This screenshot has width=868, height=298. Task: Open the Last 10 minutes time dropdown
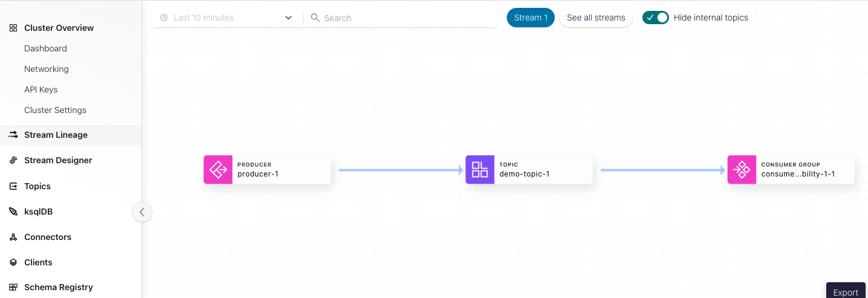pos(226,18)
